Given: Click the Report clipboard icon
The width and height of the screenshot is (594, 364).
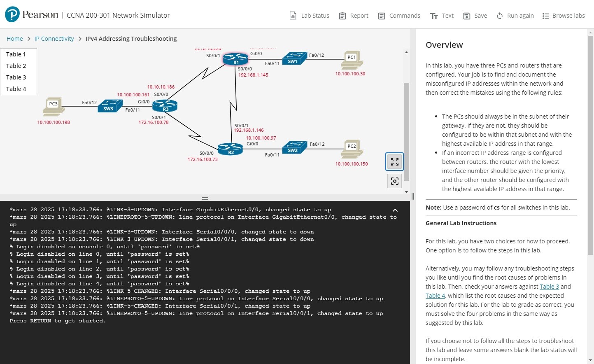Looking at the screenshot, I should [342, 16].
